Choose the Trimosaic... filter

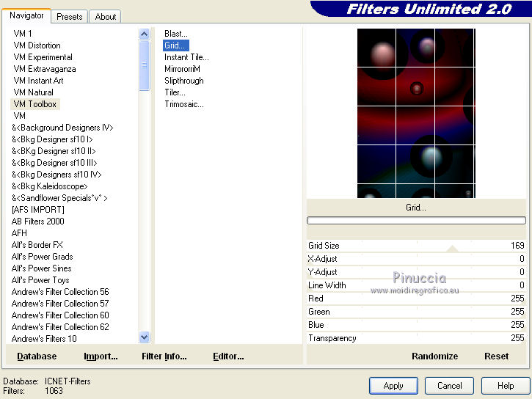[184, 104]
